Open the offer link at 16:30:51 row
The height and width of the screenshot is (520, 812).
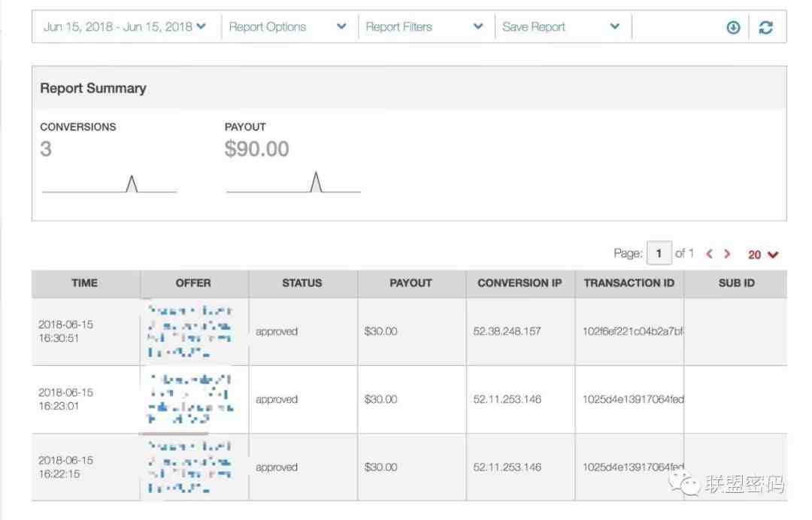[190, 331]
